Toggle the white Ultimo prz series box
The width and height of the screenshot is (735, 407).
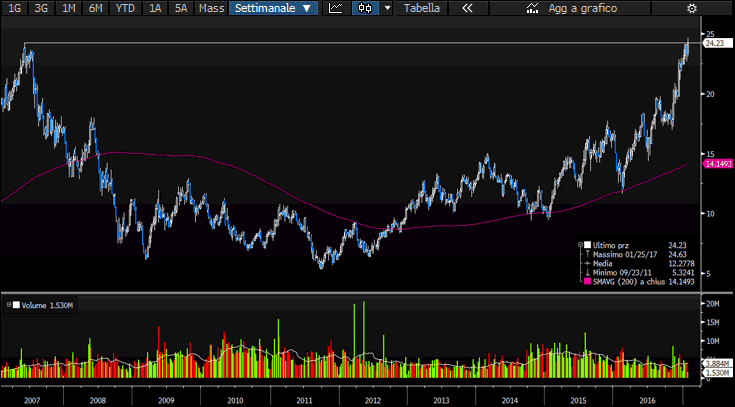(x=586, y=244)
